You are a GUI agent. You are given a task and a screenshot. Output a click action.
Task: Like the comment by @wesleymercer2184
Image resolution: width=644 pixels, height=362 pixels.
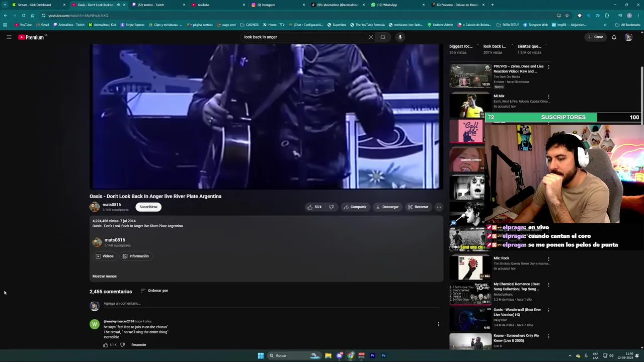pyautogui.click(x=106, y=345)
